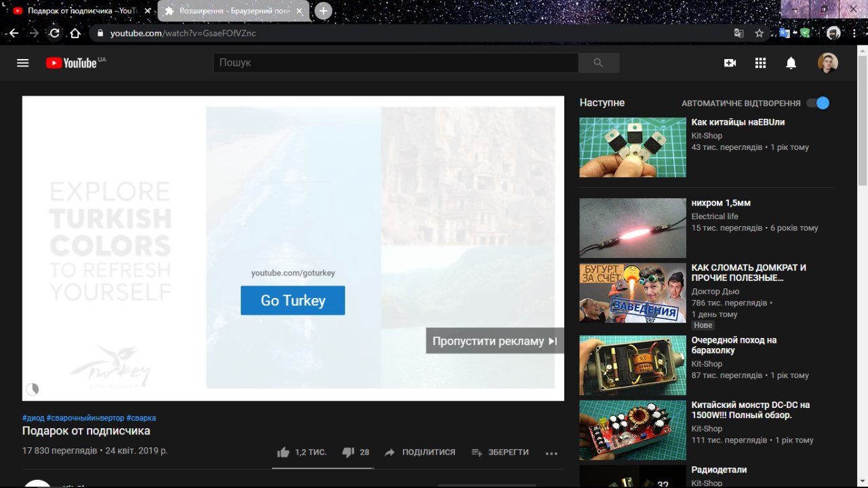Open the YouTube account avatar menu
868x488 pixels.
[x=827, y=63]
